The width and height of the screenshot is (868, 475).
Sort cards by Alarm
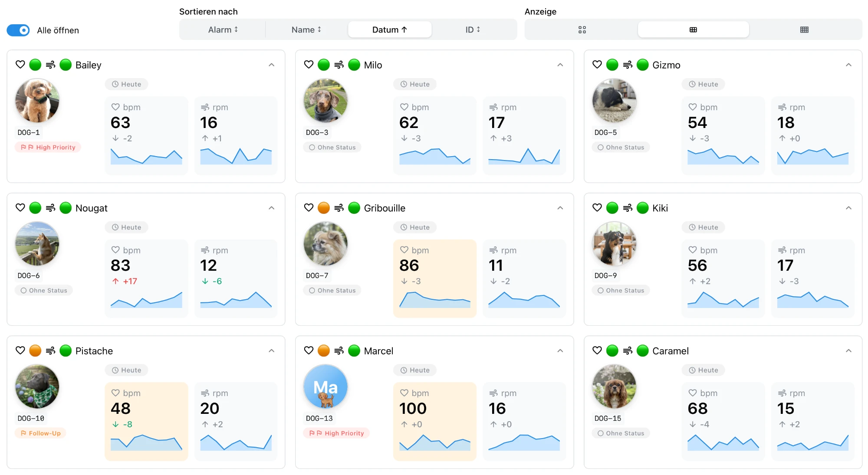tap(223, 29)
